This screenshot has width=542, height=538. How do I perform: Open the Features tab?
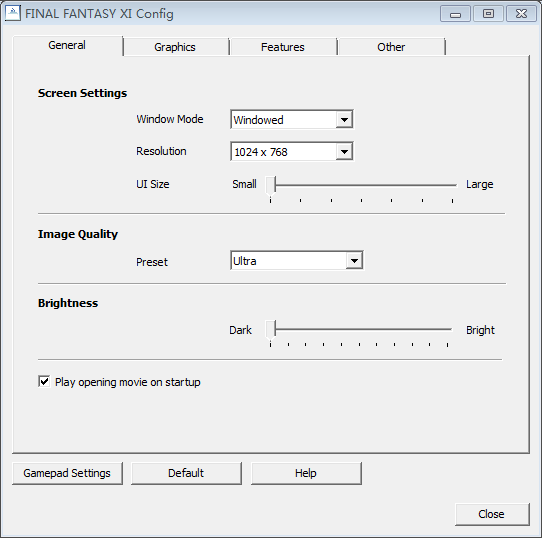coord(283,47)
